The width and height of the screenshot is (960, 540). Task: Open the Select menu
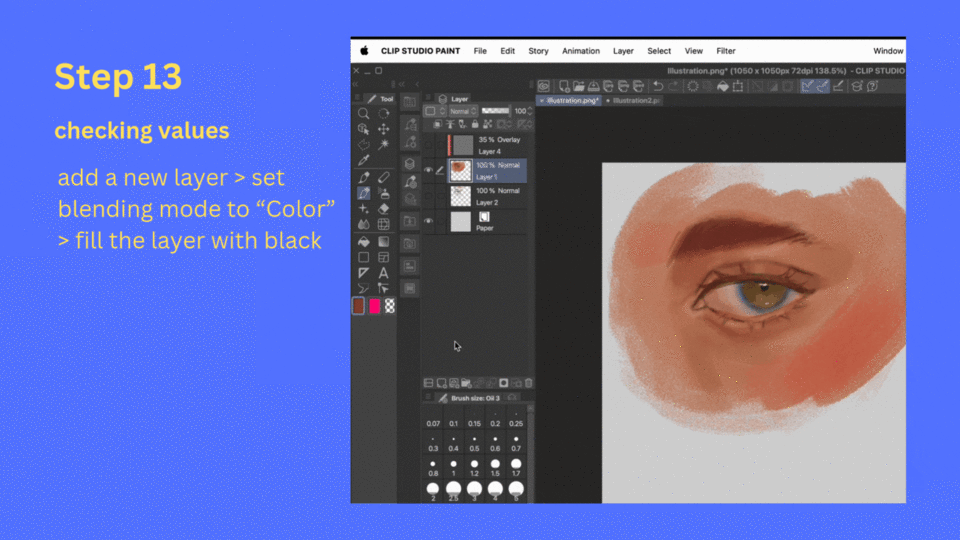coord(659,51)
